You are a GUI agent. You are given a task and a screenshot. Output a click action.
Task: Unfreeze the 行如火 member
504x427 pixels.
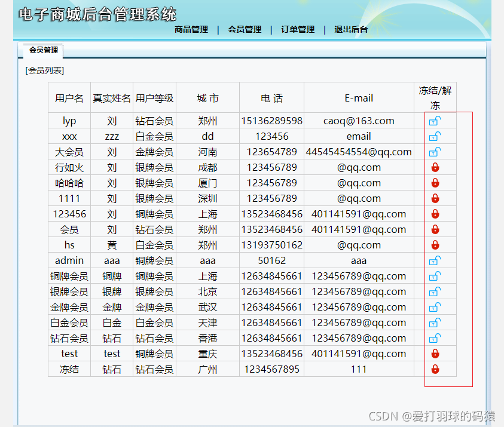435,167
